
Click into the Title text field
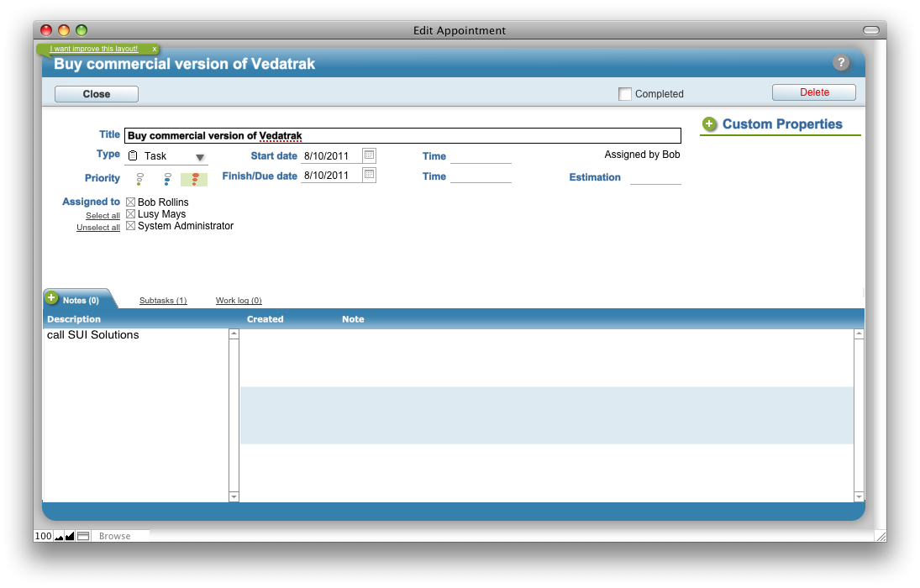point(402,135)
